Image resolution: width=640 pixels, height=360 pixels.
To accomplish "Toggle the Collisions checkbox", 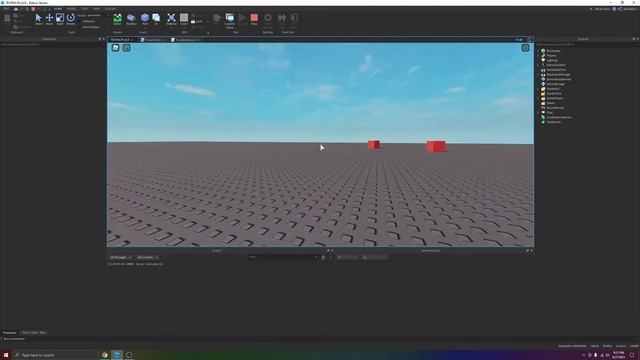I will (87, 21).
